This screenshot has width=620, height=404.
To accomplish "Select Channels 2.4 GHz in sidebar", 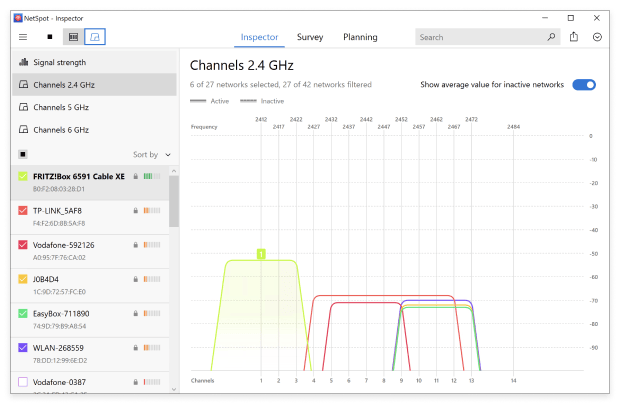I will [x=94, y=85].
